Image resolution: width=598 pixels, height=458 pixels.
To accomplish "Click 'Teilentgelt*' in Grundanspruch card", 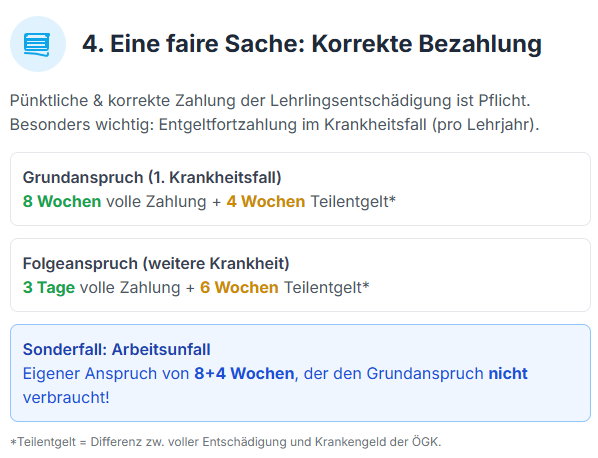I will tap(353, 201).
